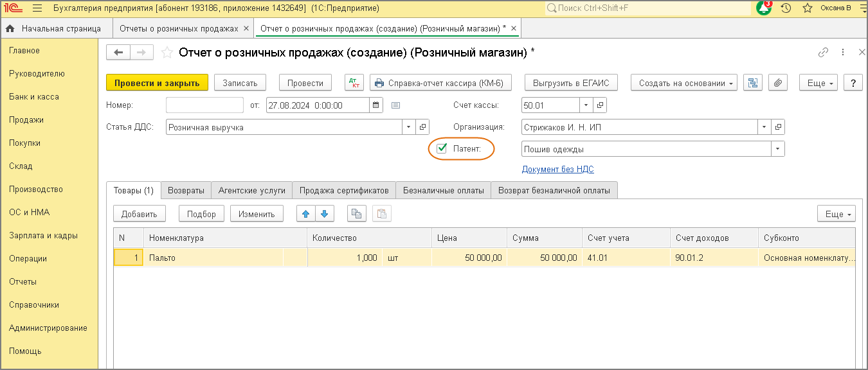Open the 1C main menu hamburger icon
Image resolution: width=868 pixels, height=370 pixels.
[37, 8]
